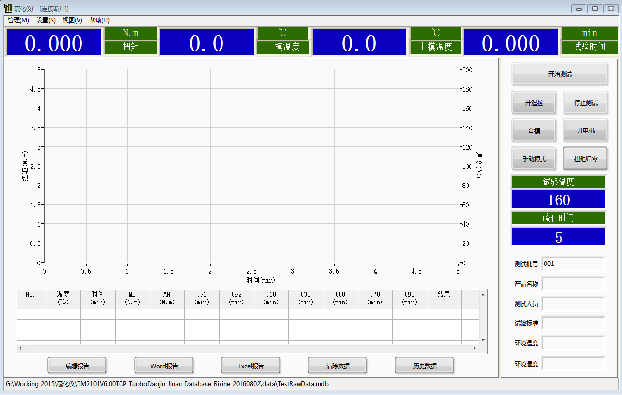Click the Excel报告 button
This screenshot has width=622, height=395.
pyautogui.click(x=251, y=366)
